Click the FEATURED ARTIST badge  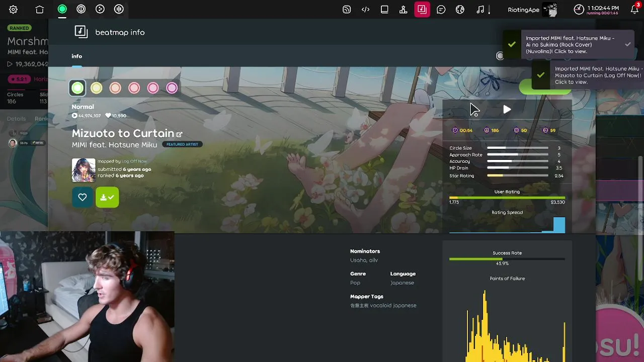tap(182, 144)
